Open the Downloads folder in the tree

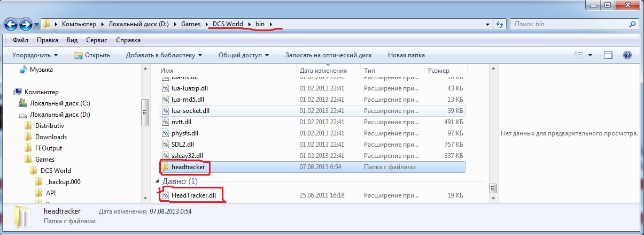[x=51, y=137]
